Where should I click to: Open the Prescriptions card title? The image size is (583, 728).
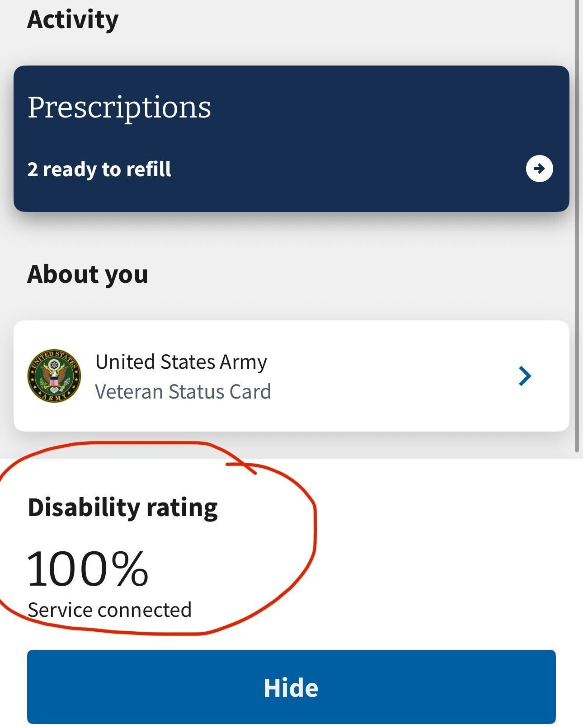click(x=119, y=108)
